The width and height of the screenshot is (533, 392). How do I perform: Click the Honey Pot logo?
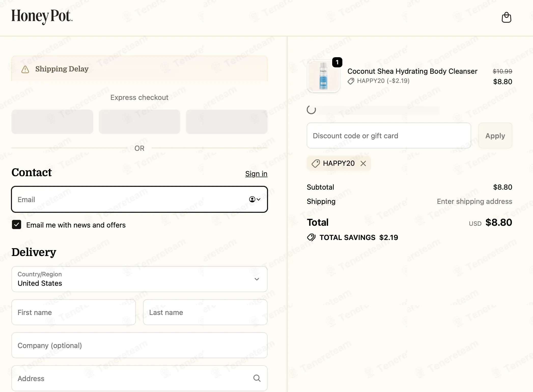pyautogui.click(x=42, y=17)
